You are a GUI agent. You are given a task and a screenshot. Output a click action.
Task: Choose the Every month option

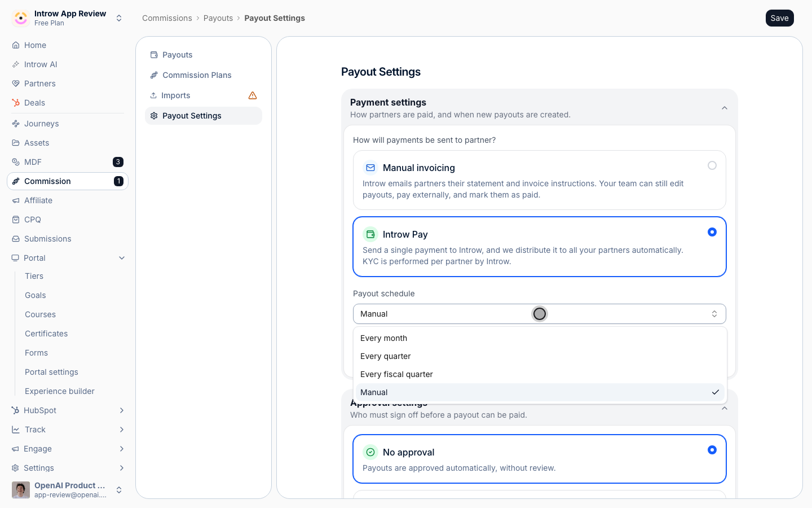(x=539, y=338)
